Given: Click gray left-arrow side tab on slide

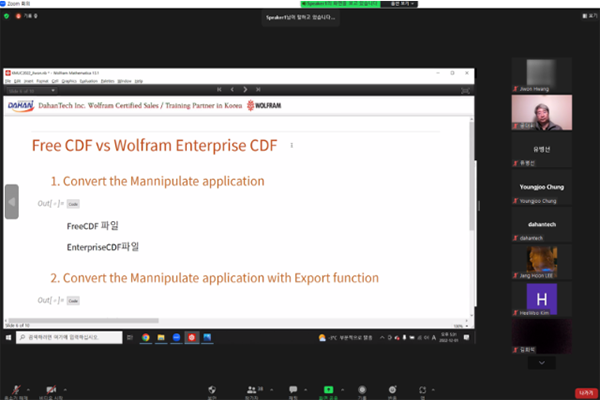Looking at the screenshot, I should [11, 202].
